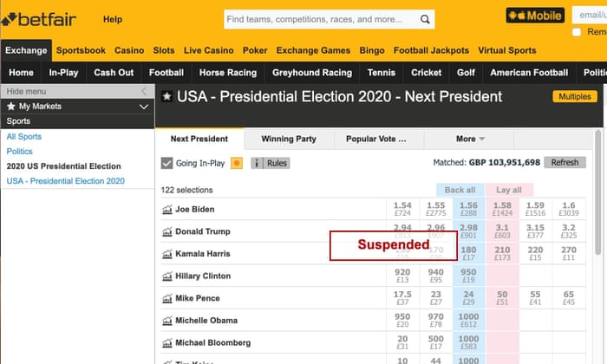
Task: Tick the Remember me checkbox
Action: (578, 32)
